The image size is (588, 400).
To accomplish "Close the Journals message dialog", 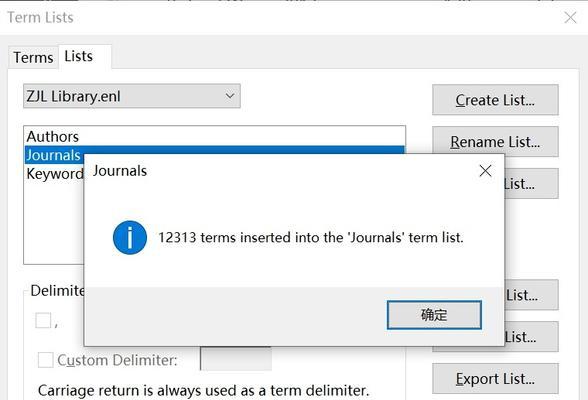I will pyautogui.click(x=485, y=171).
